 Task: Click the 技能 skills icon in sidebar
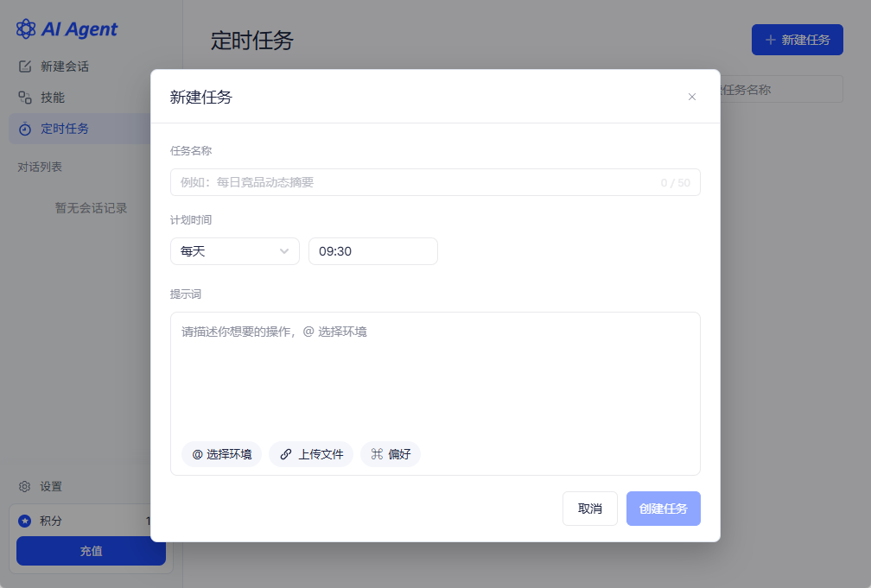tap(25, 98)
